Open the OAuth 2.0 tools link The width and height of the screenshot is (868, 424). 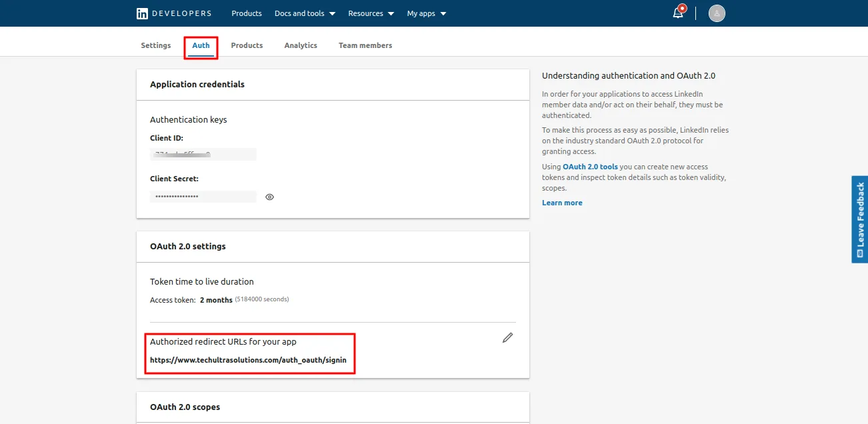click(x=590, y=167)
